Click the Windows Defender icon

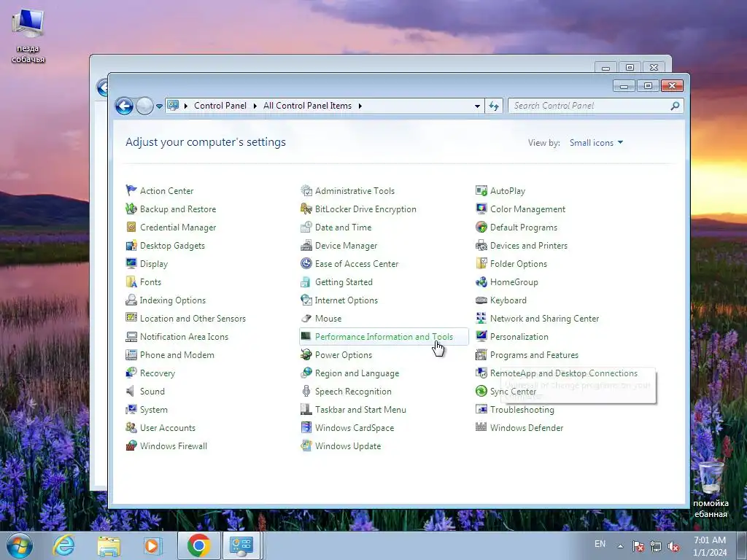click(481, 427)
